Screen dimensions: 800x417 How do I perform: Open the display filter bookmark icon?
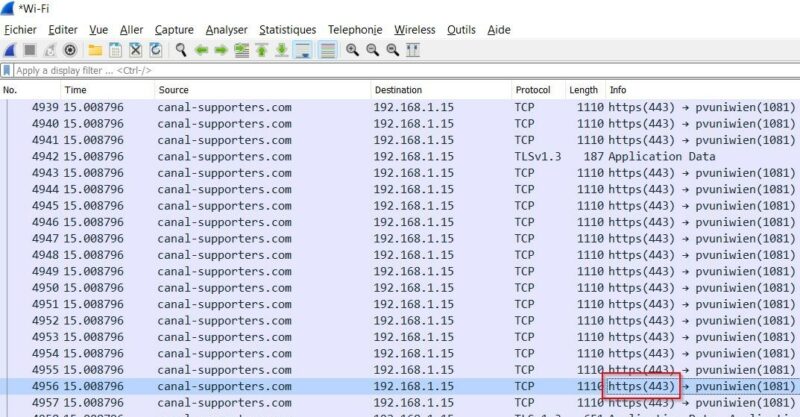tap(7, 70)
